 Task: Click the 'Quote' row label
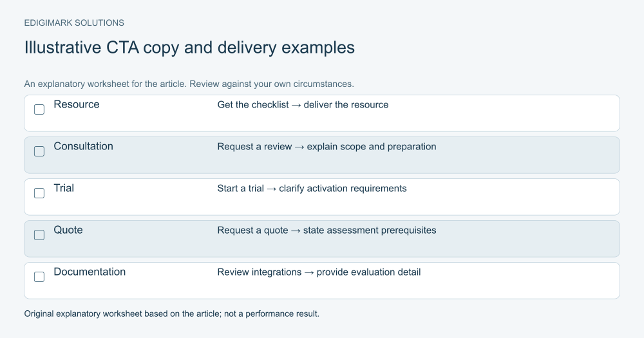click(x=68, y=230)
